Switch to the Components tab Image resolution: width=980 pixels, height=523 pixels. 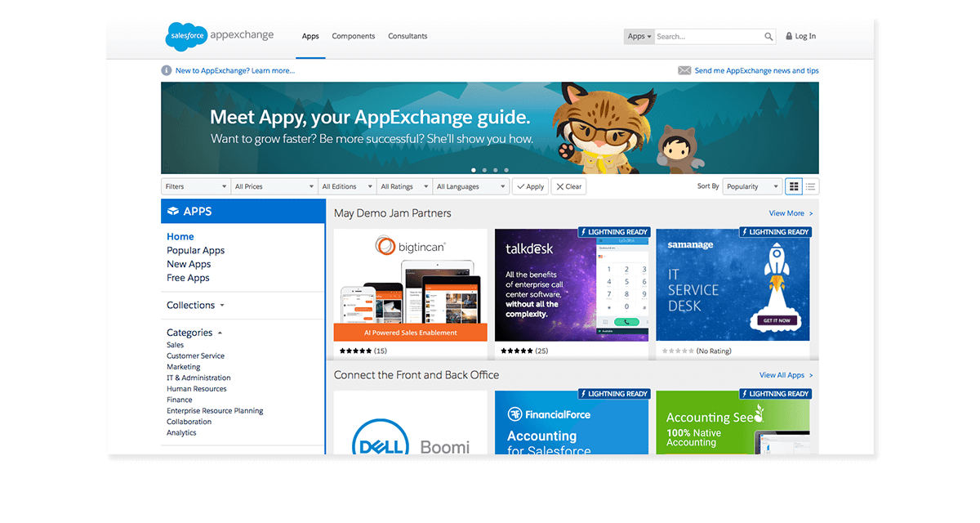pos(353,36)
